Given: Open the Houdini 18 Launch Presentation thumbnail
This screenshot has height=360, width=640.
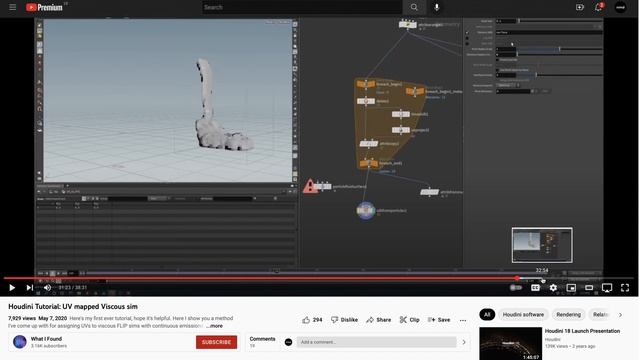Looking at the screenshot, I should pyautogui.click(x=511, y=344).
